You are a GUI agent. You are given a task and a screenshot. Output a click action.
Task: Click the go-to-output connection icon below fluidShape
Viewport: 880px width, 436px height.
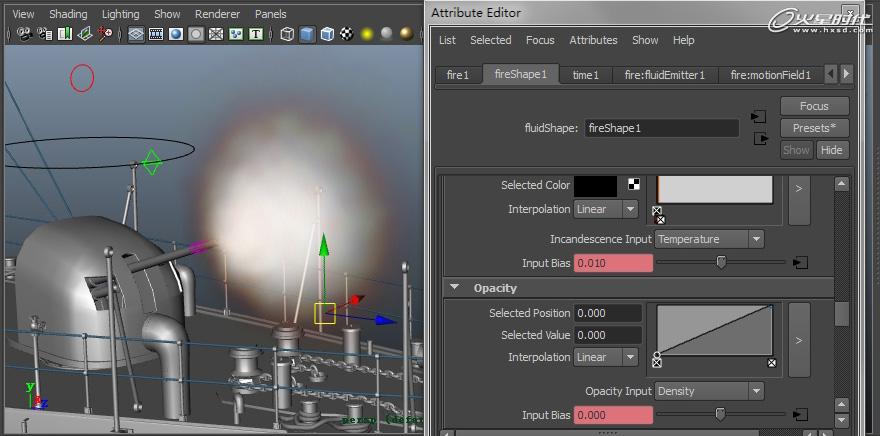(761, 139)
